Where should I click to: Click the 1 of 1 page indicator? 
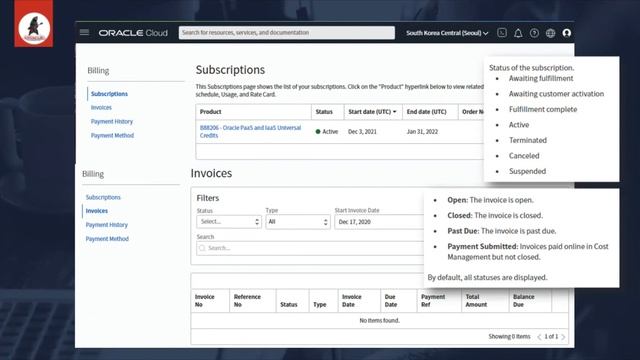click(x=551, y=337)
